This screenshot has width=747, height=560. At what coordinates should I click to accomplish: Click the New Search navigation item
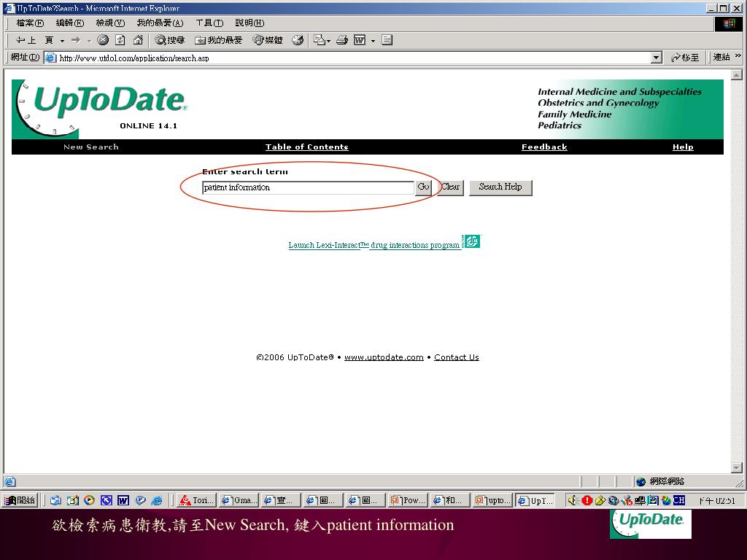pyautogui.click(x=91, y=147)
